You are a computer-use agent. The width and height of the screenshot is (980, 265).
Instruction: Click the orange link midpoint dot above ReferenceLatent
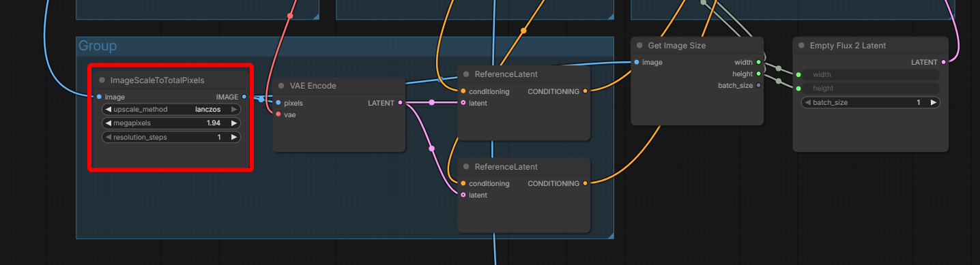coord(523,31)
